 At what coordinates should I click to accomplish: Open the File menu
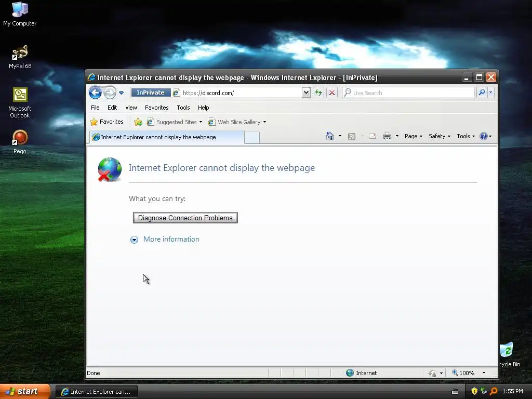[95, 108]
